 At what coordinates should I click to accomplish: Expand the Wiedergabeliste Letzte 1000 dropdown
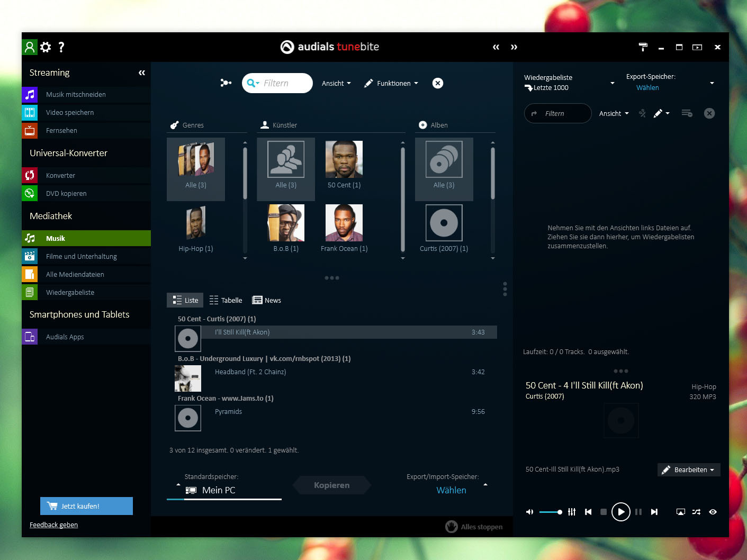click(613, 83)
